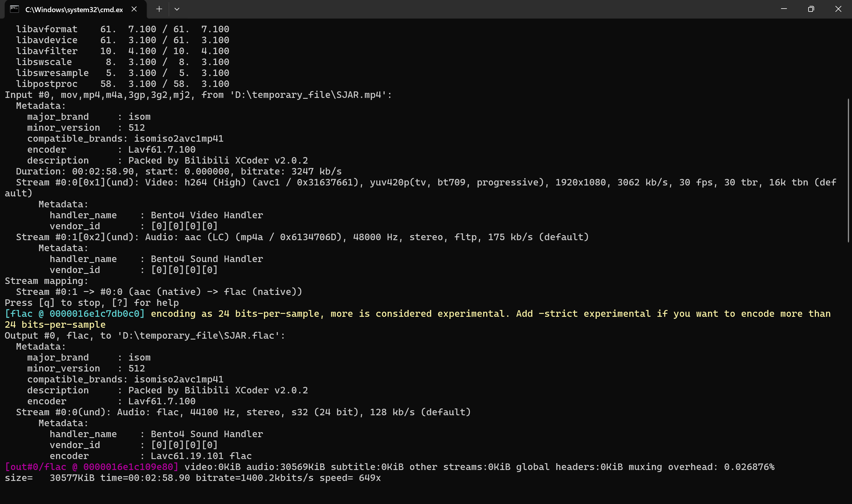Click the 'Press [q] to stop' line

pos(92,303)
